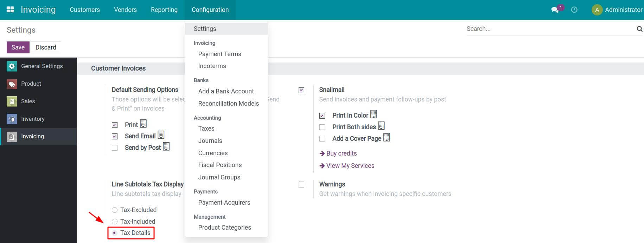Viewport: 644px width, 243px height.
Task: Click the search magnifier icon
Action: [x=639, y=29]
